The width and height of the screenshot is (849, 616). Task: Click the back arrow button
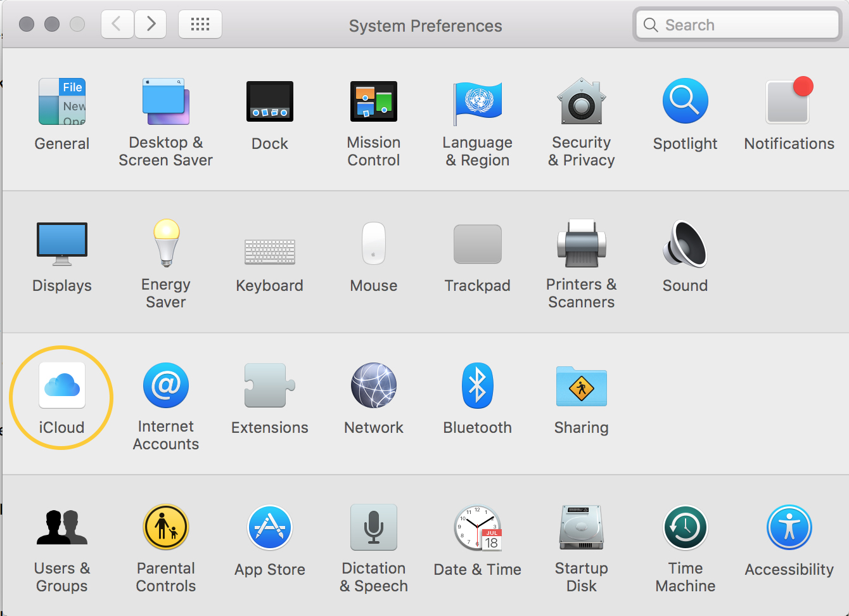pyautogui.click(x=117, y=24)
